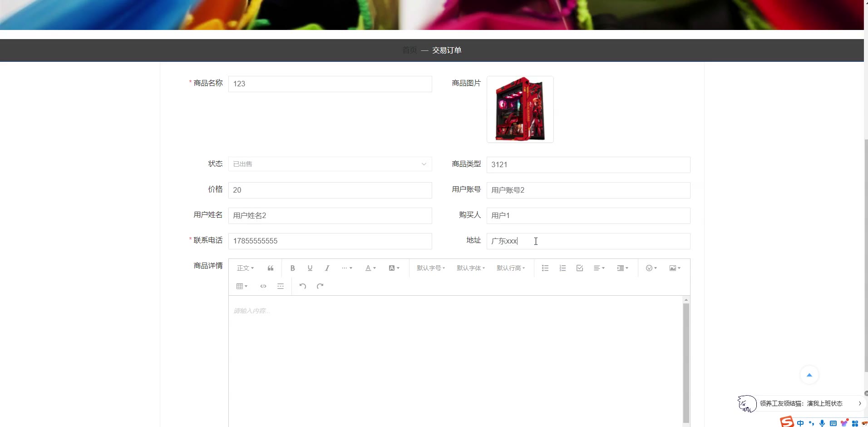Click the cat doodle avatar
Viewport: 868px width, 427px height.
tap(747, 403)
